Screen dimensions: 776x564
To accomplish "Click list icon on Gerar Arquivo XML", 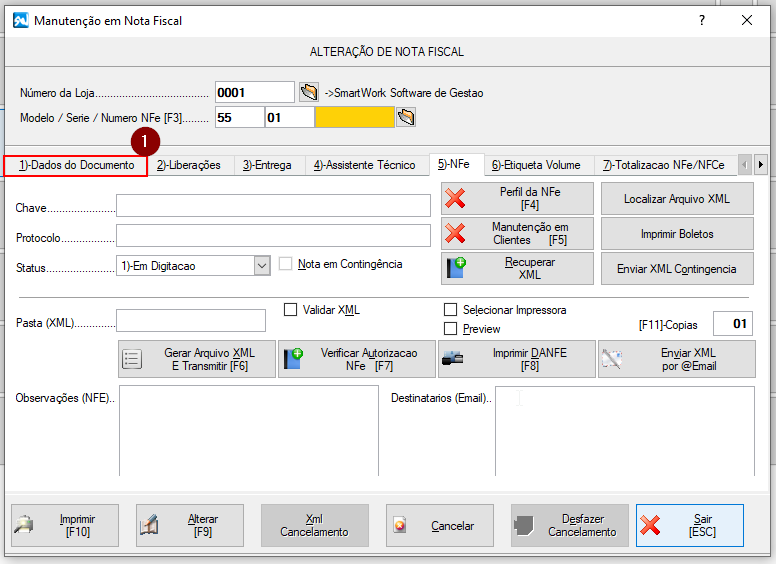I will 132,359.
